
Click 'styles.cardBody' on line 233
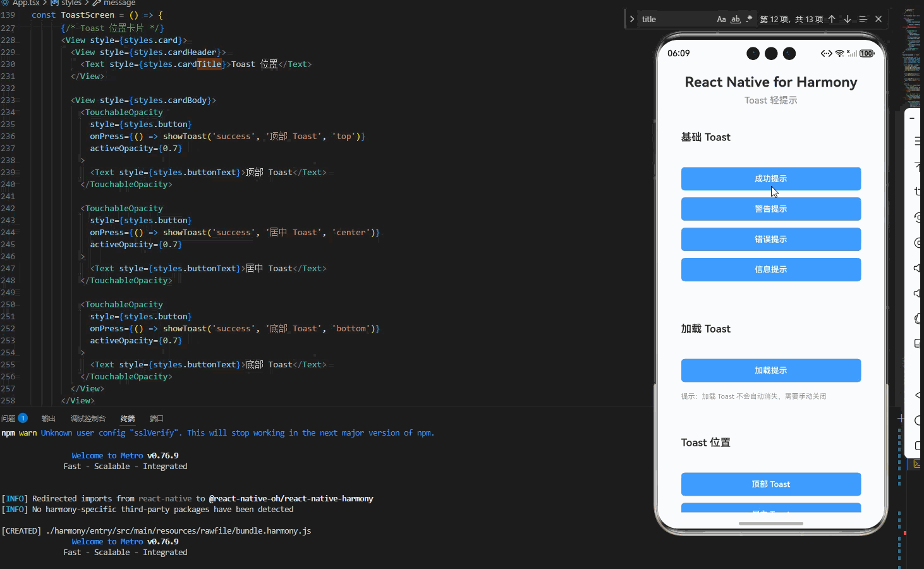[x=168, y=100]
